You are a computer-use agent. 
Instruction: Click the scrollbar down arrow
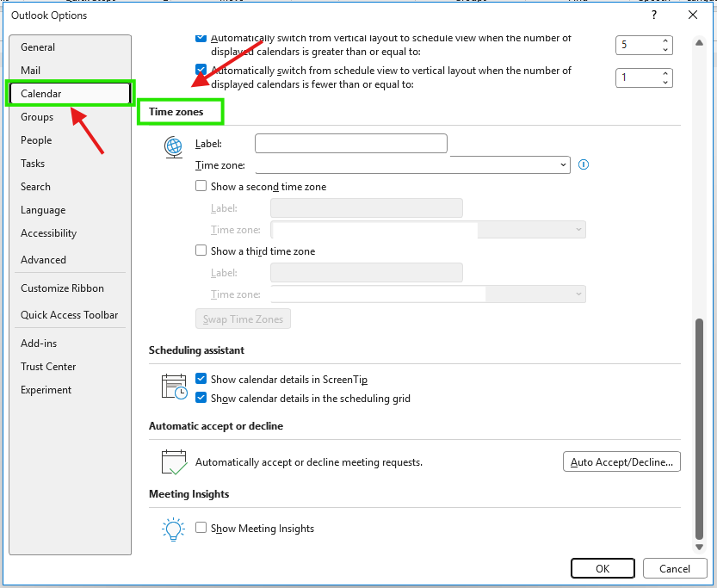[x=699, y=547]
